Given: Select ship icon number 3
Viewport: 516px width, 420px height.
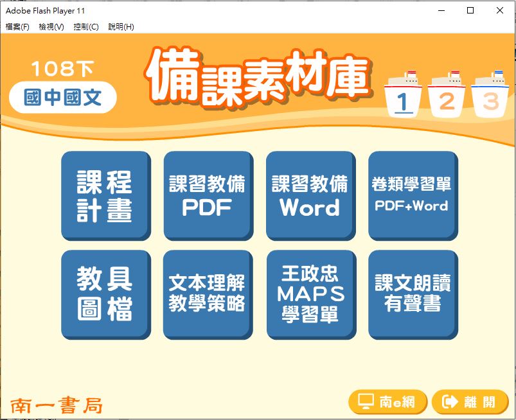Looking at the screenshot, I should 490,95.
